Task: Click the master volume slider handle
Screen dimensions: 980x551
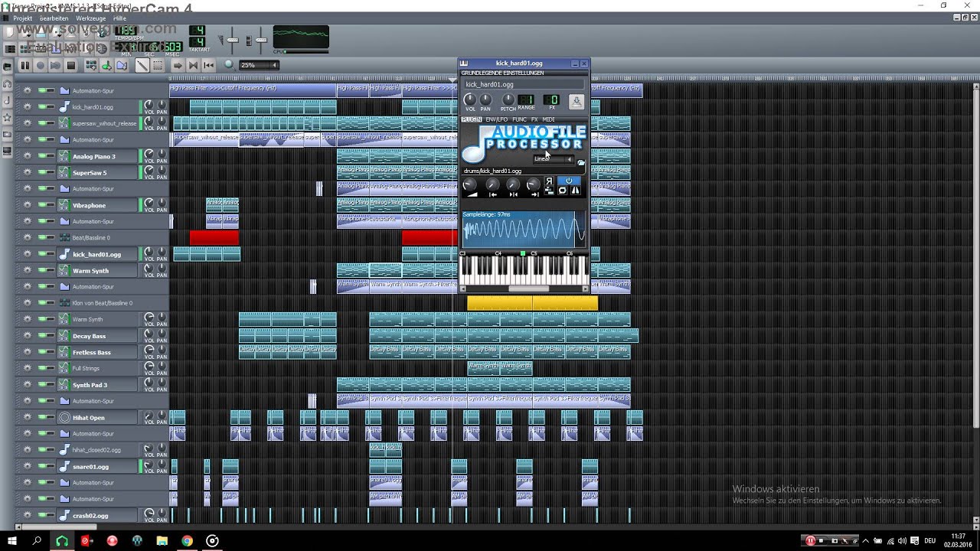Action: tap(233, 40)
